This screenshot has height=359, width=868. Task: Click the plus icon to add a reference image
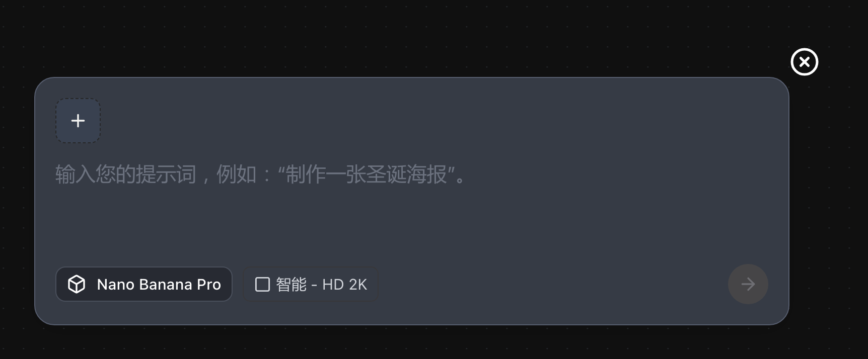[x=78, y=121]
